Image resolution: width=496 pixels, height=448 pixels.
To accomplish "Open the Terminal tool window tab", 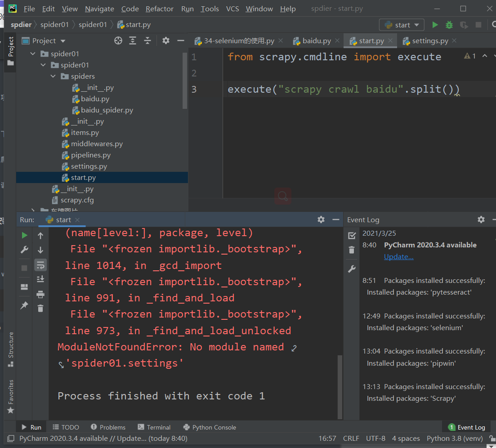I will click(x=154, y=427).
